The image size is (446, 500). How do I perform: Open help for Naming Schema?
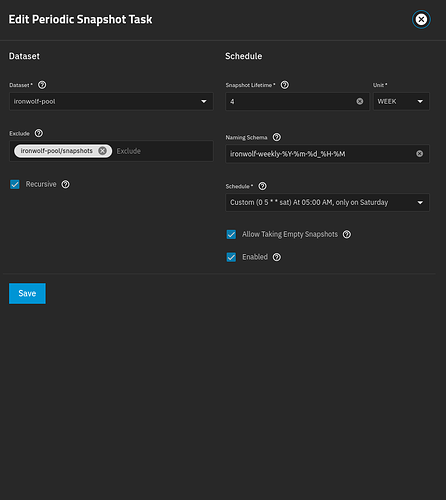(277, 137)
